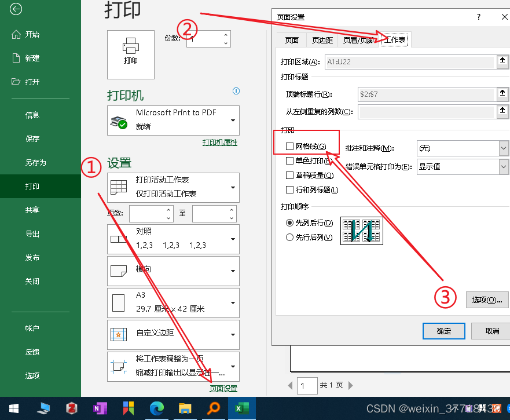Open the search magnifier app in taskbar

(x=214, y=408)
